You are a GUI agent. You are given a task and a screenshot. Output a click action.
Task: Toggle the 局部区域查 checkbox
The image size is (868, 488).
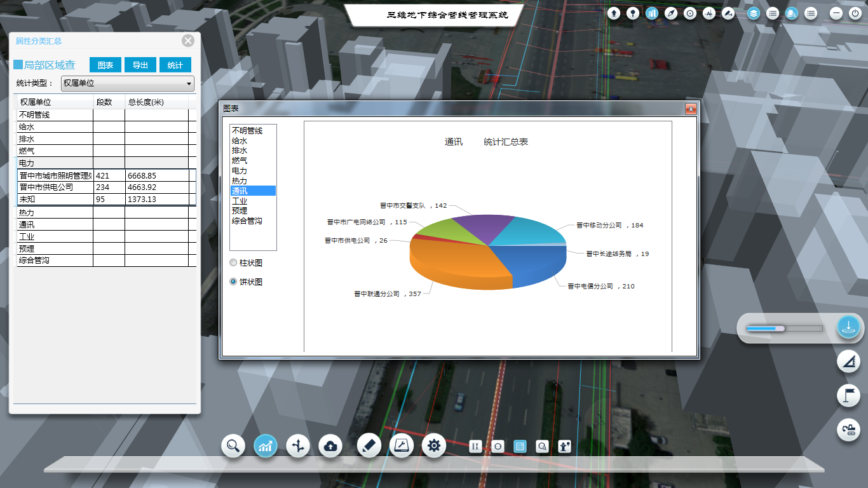tap(18, 65)
